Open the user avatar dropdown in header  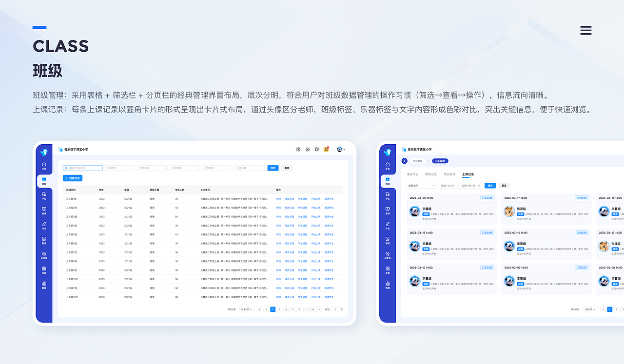click(x=341, y=149)
